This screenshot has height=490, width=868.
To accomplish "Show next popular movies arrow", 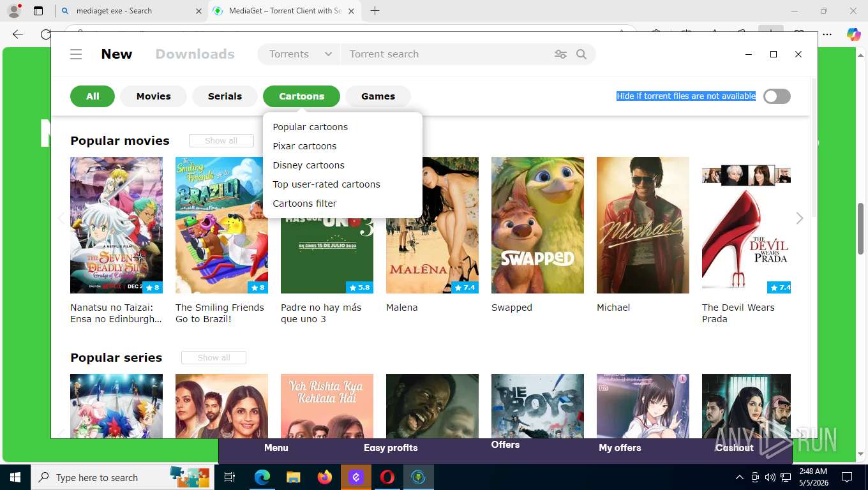I will click(800, 218).
